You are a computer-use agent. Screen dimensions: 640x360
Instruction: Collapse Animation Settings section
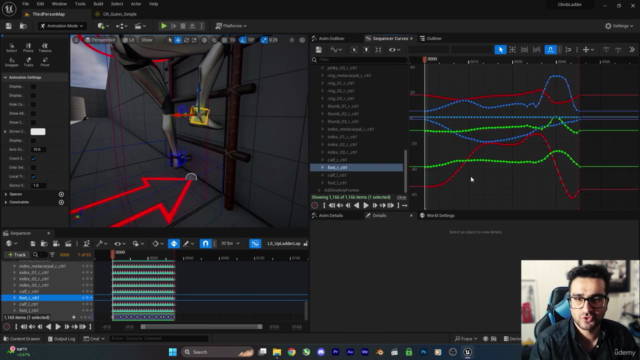coord(5,77)
